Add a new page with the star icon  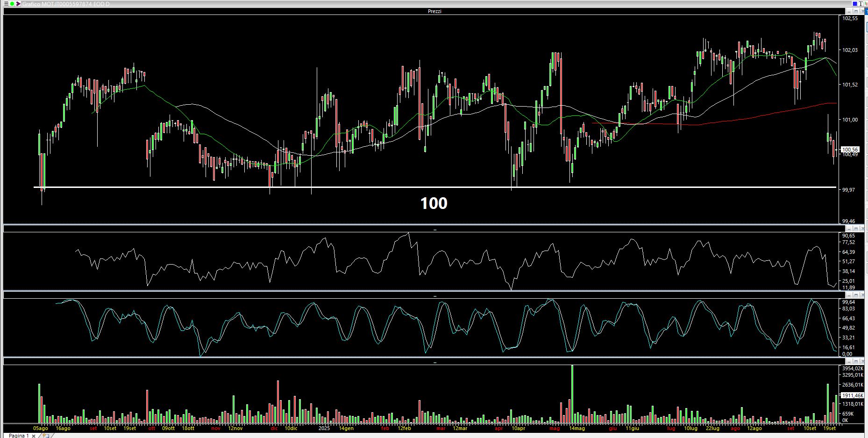(45, 435)
